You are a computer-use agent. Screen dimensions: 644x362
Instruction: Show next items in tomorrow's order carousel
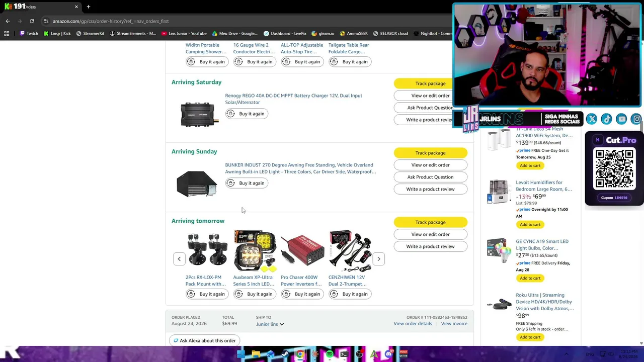[379, 259]
